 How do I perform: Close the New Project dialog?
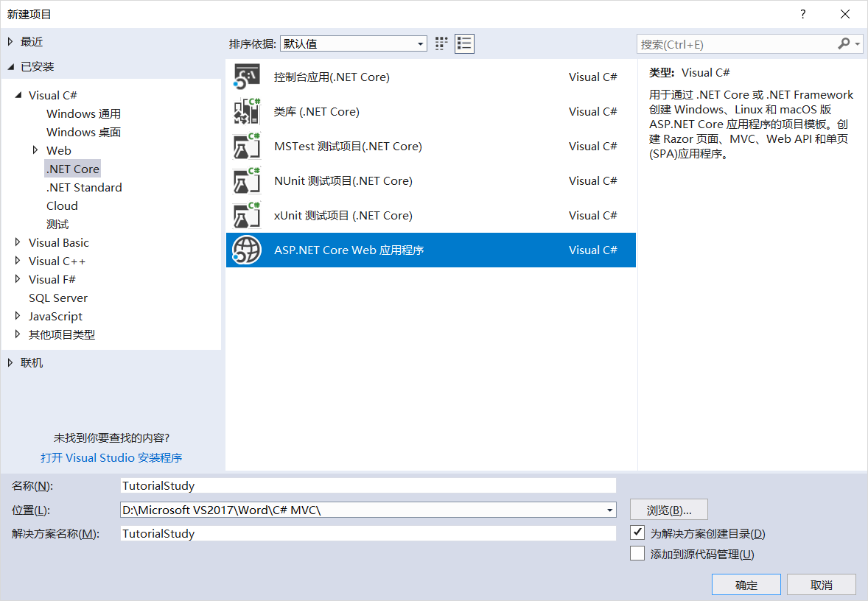click(x=844, y=15)
